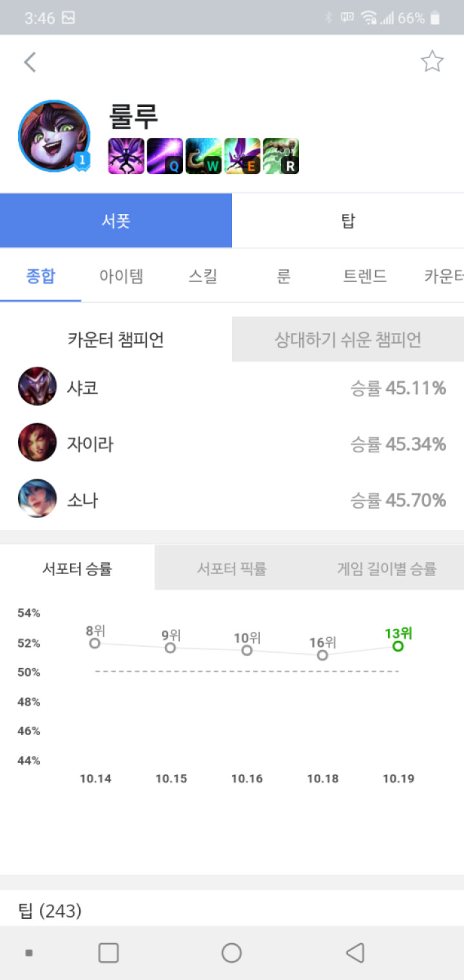Switch to the 탑 position tab
Viewport: 464px width, 980px height.
[348, 221]
